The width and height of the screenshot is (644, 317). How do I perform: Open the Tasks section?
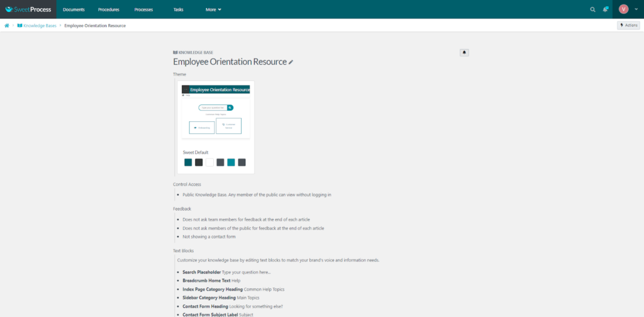tap(178, 9)
